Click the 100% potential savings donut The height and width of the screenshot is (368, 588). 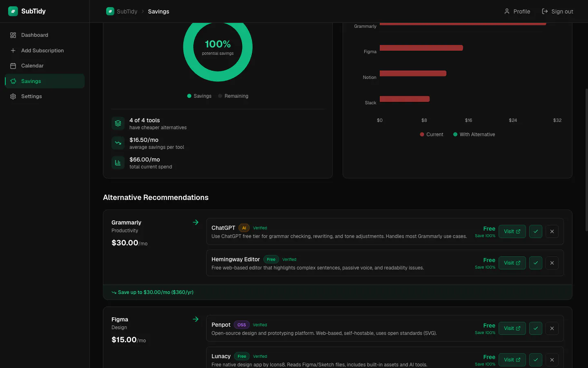tap(218, 47)
